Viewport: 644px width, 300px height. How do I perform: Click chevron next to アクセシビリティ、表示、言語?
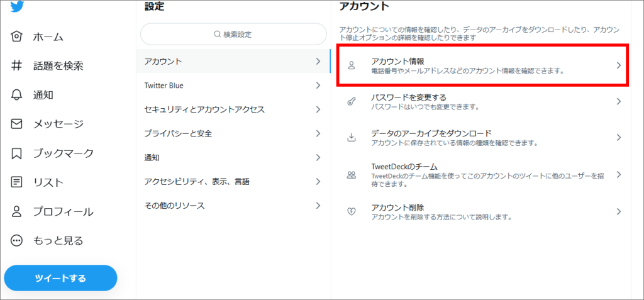tap(318, 181)
